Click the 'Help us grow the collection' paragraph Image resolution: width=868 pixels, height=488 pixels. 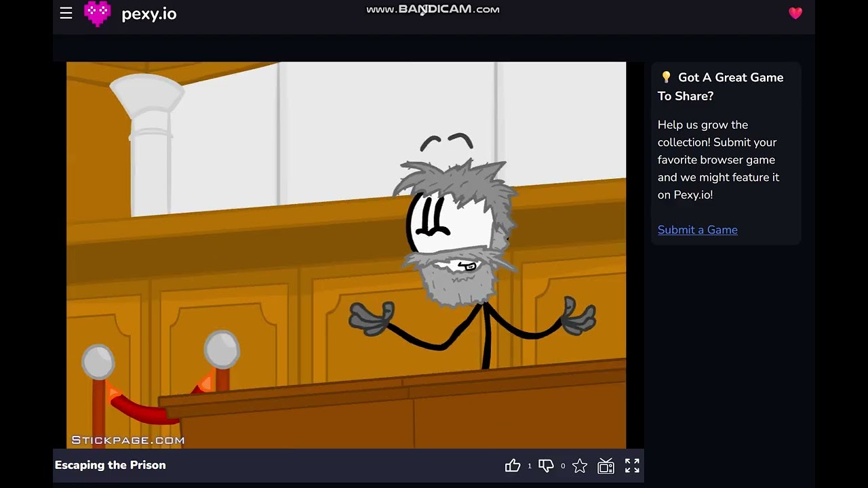pos(719,160)
